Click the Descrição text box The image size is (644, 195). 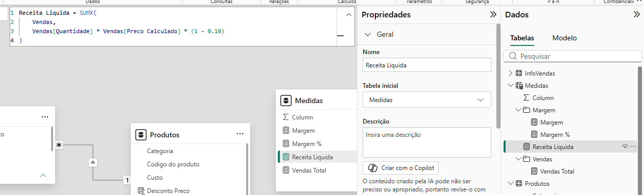tap(426, 142)
